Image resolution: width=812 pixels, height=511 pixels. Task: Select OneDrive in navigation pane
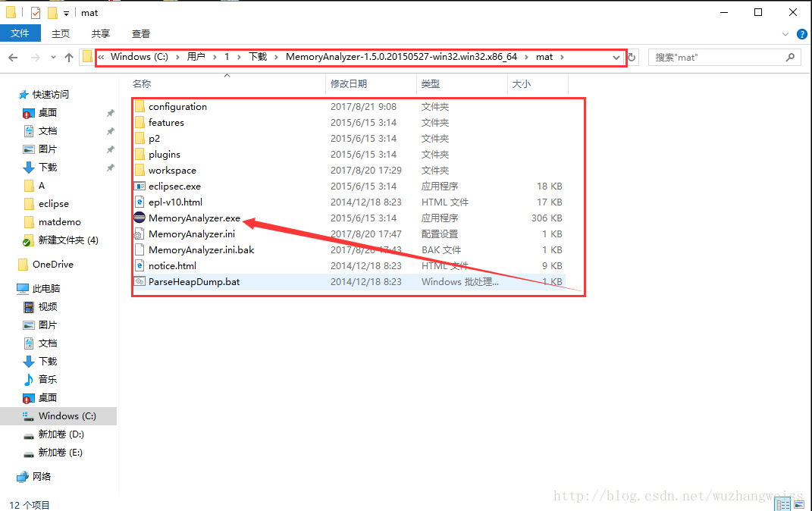53,265
